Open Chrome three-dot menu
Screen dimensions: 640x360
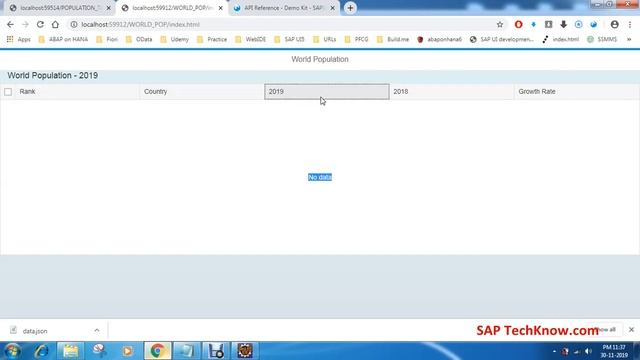(630, 24)
